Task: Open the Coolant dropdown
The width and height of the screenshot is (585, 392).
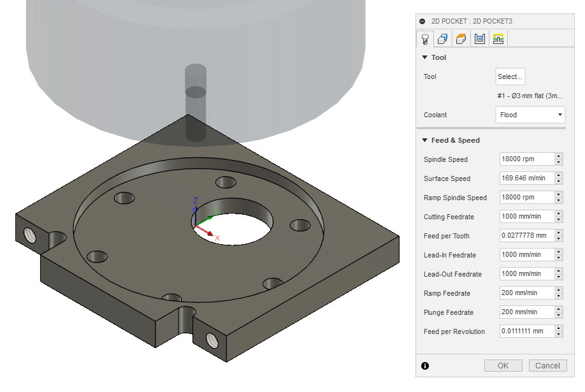Action: [x=531, y=115]
